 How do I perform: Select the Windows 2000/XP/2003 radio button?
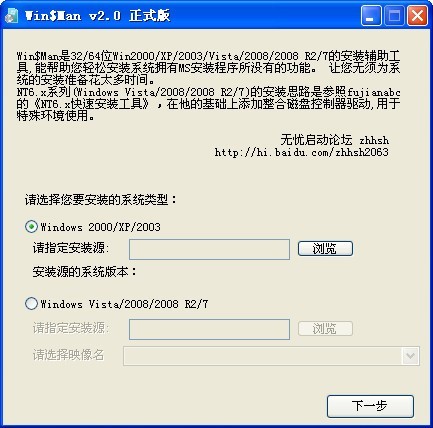tap(31, 227)
